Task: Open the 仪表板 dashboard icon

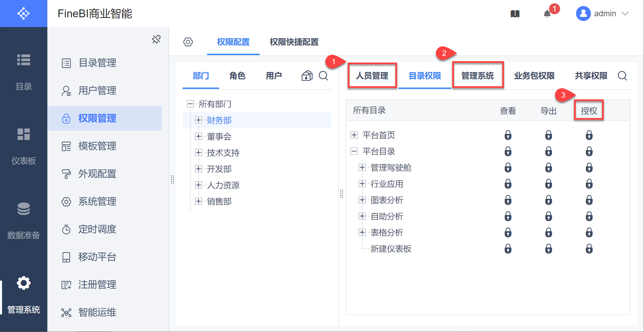Action: coord(24,135)
